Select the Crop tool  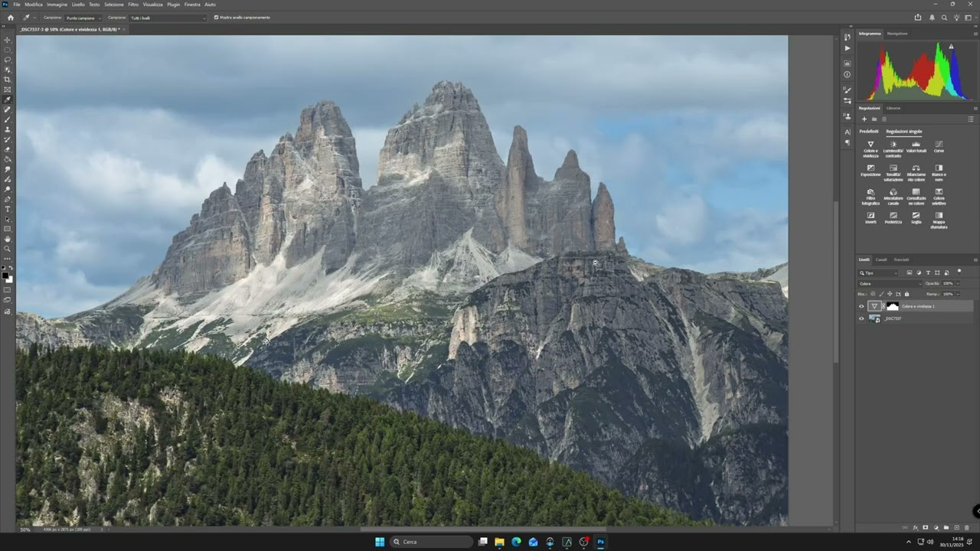8,80
